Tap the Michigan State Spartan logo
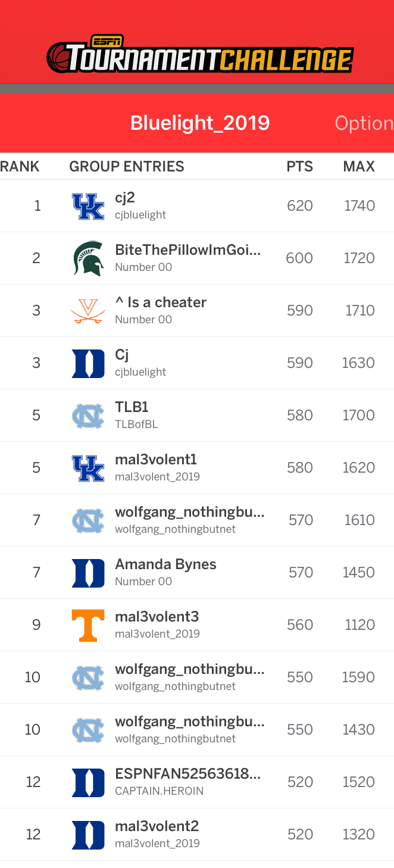The height and width of the screenshot is (868, 394). tap(88, 258)
